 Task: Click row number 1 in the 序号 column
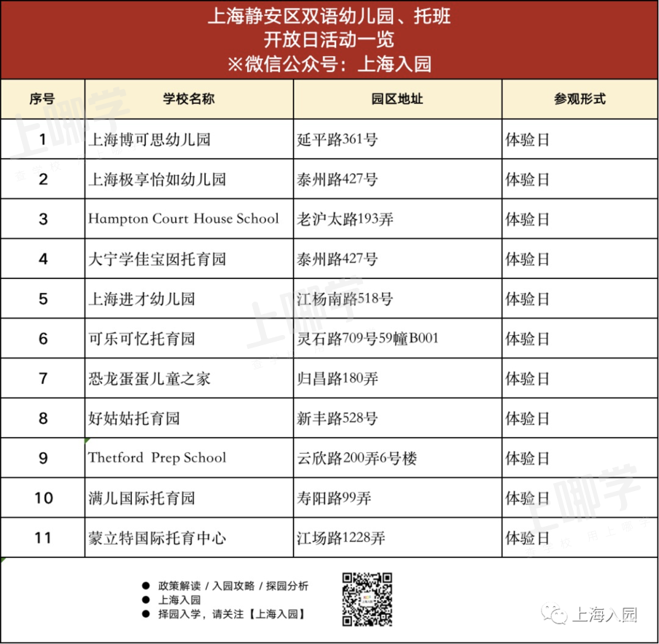(x=43, y=139)
